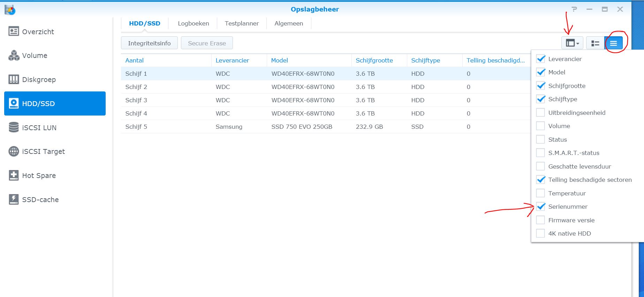Sort by the Aantal column header
Viewport: 644px width, 297px height.
click(166, 60)
